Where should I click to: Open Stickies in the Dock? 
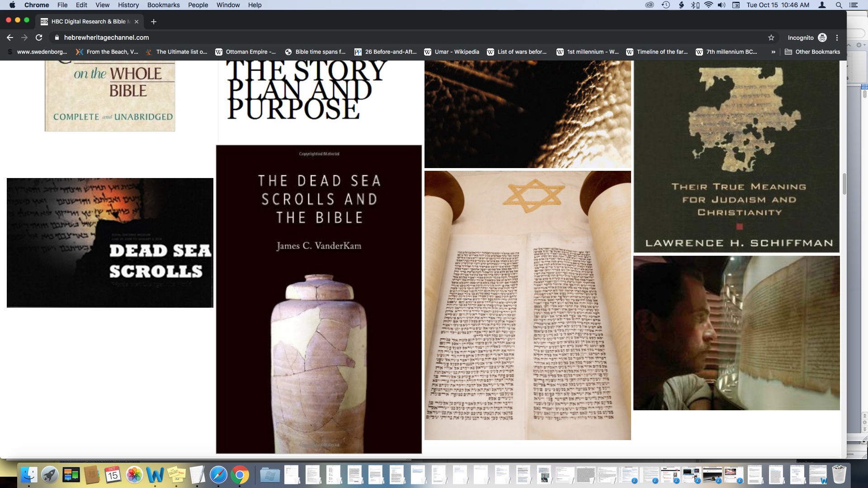(x=176, y=475)
